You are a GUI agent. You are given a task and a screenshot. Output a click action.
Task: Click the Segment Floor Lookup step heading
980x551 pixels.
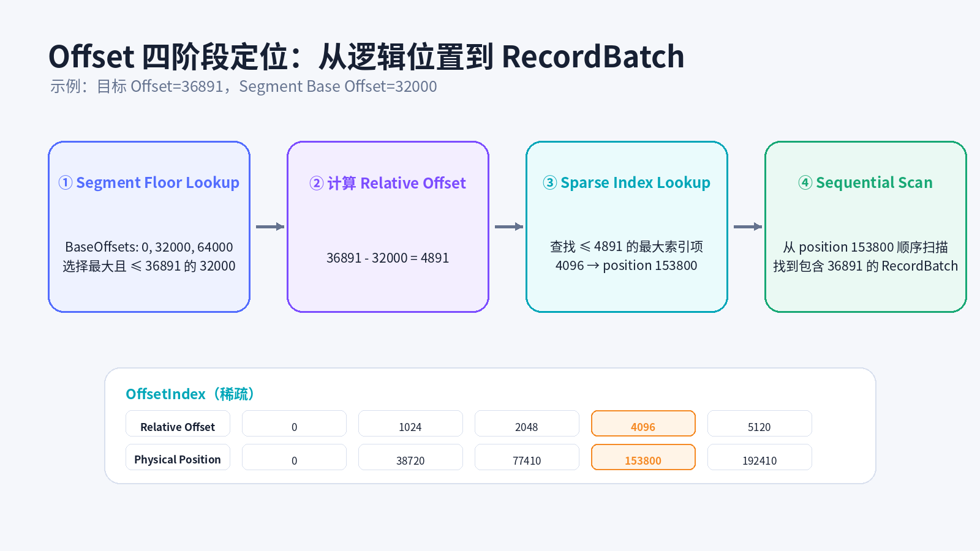[x=149, y=182]
